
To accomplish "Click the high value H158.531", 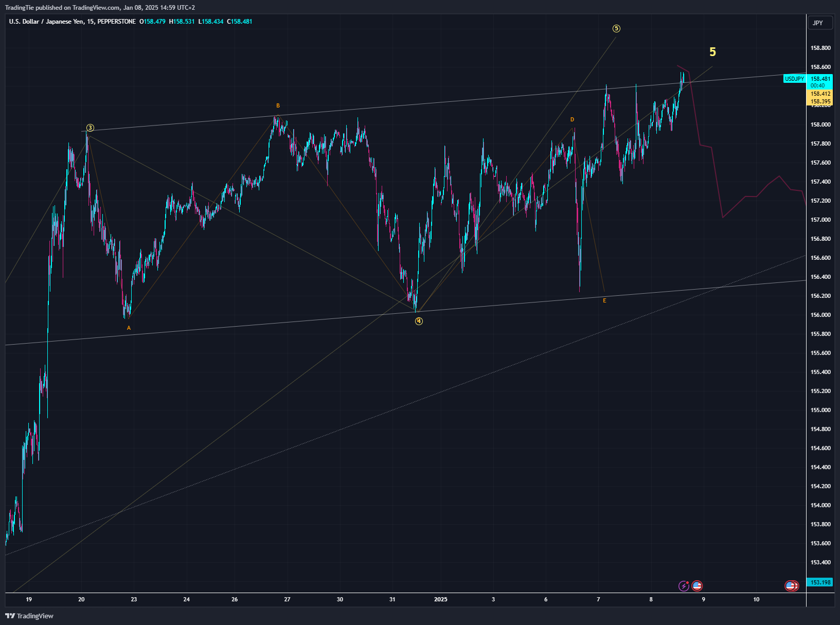I will pos(182,22).
